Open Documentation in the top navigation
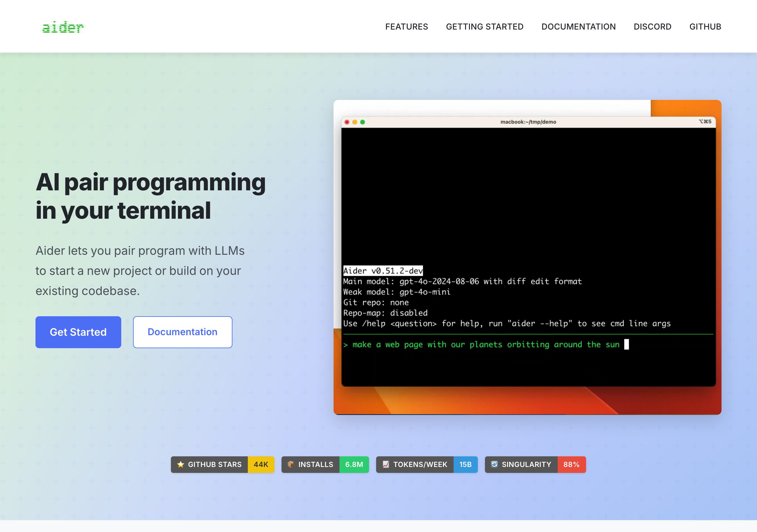This screenshot has width=757, height=532. point(578,27)
